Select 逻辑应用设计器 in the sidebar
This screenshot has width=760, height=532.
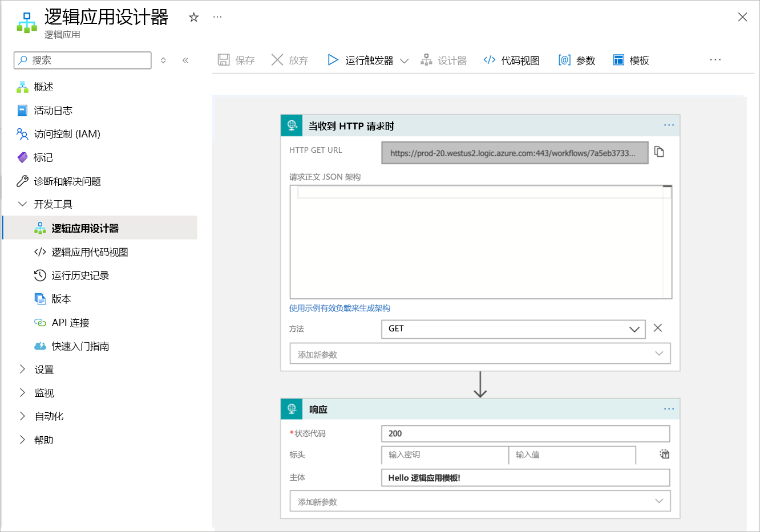[100, 228]
